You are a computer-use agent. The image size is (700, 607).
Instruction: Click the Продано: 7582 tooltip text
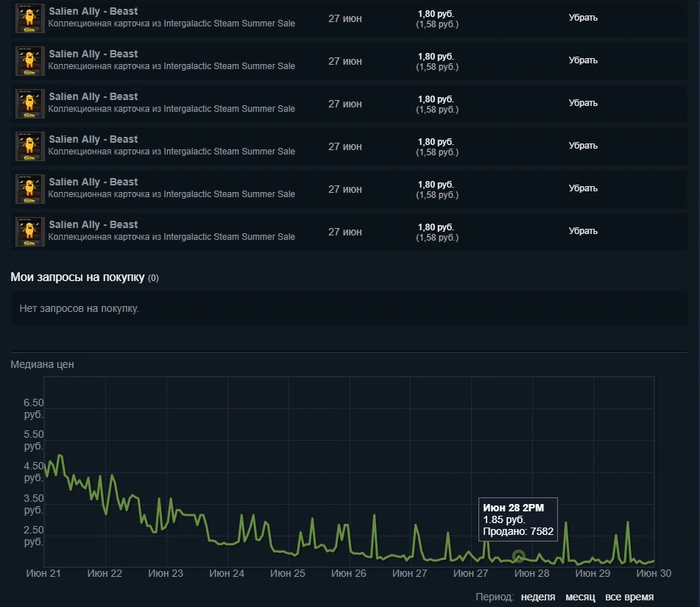pos(518,531)
